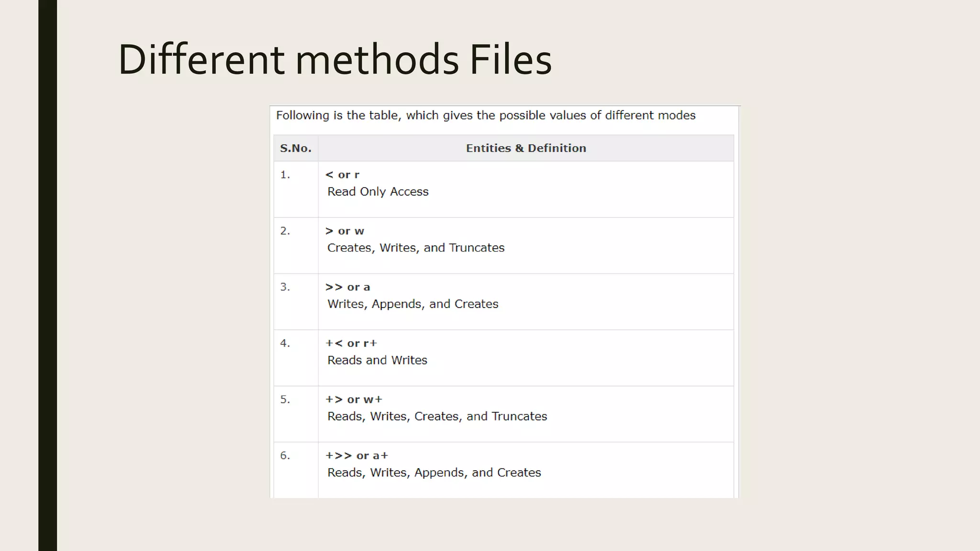Click serial number '3.' in the table

pyautogui.click(x=285, y=287)
